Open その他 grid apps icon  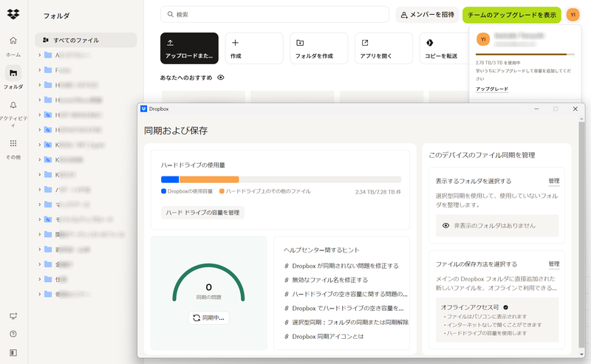coord(13,143)
